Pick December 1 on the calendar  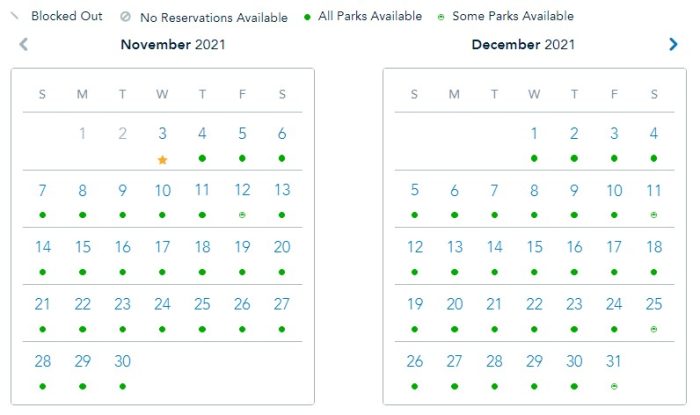pyautogui.click(x=534, y=133)
